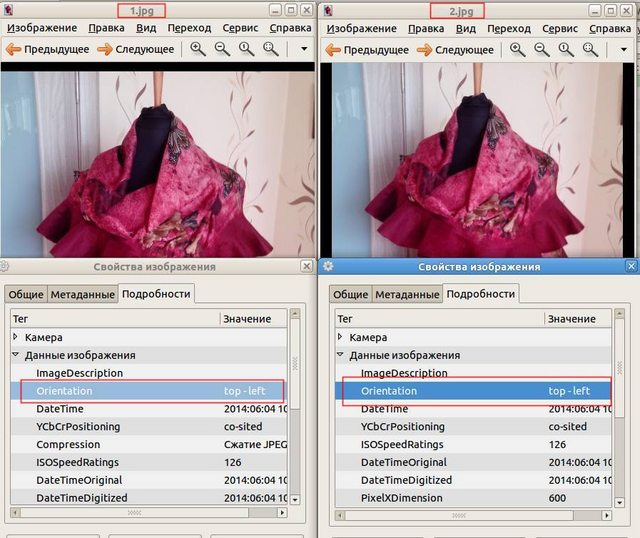640x538 pixels.
Task: Open Справка menu in 1.jpg window
Action: point(290,28)
